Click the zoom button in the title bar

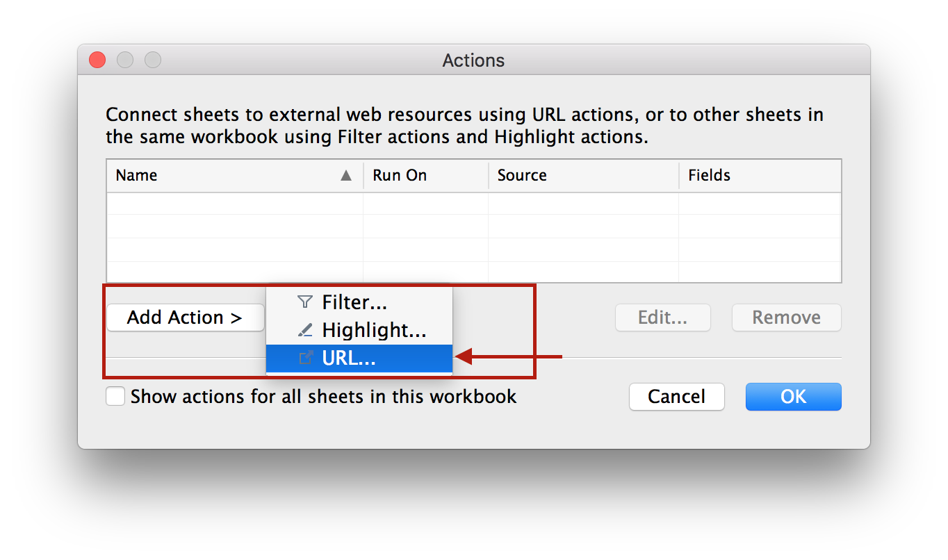click(x=153, y=60)
